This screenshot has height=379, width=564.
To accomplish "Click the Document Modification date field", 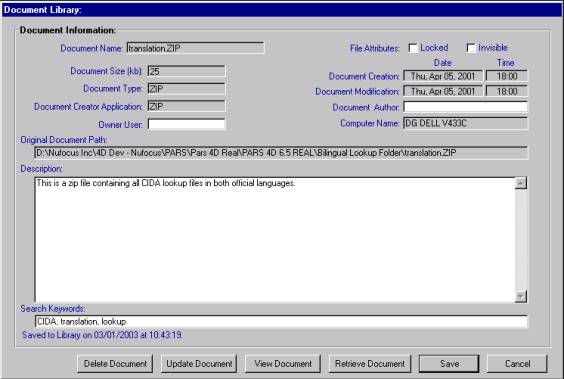I will (x=443, y=91).
